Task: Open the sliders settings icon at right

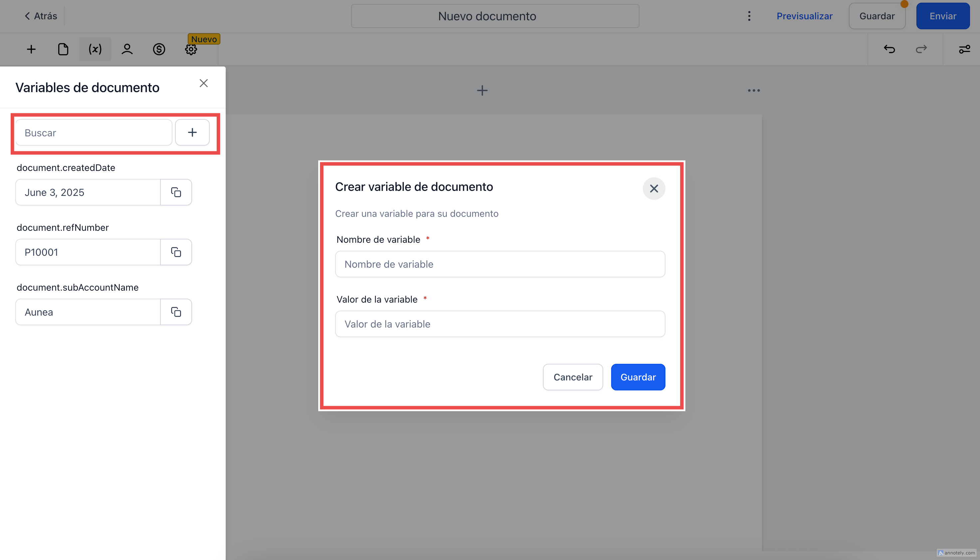Action: click(x=964, y=49)
